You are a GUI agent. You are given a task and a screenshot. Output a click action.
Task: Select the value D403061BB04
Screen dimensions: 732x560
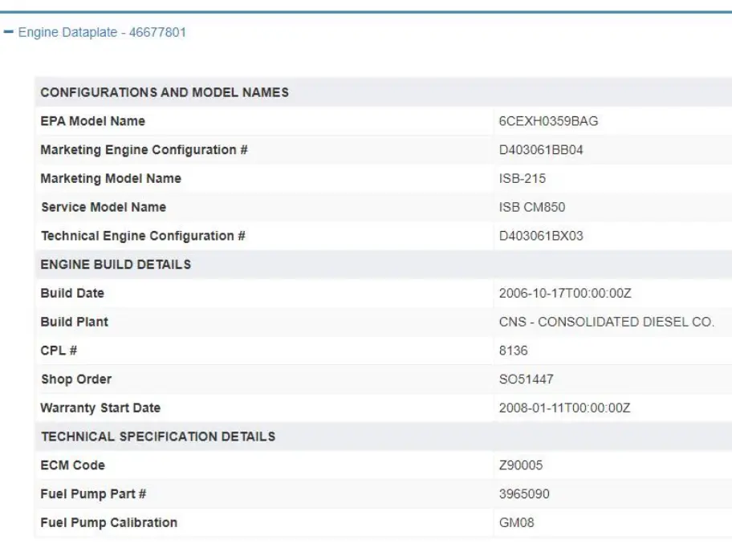pyautogui.click(x=541, y=150)
